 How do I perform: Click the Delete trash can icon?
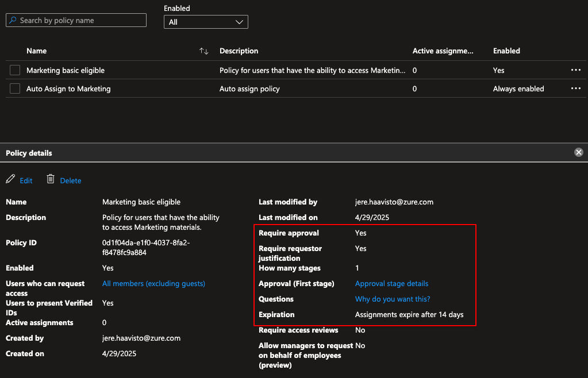tap(51, 179)
